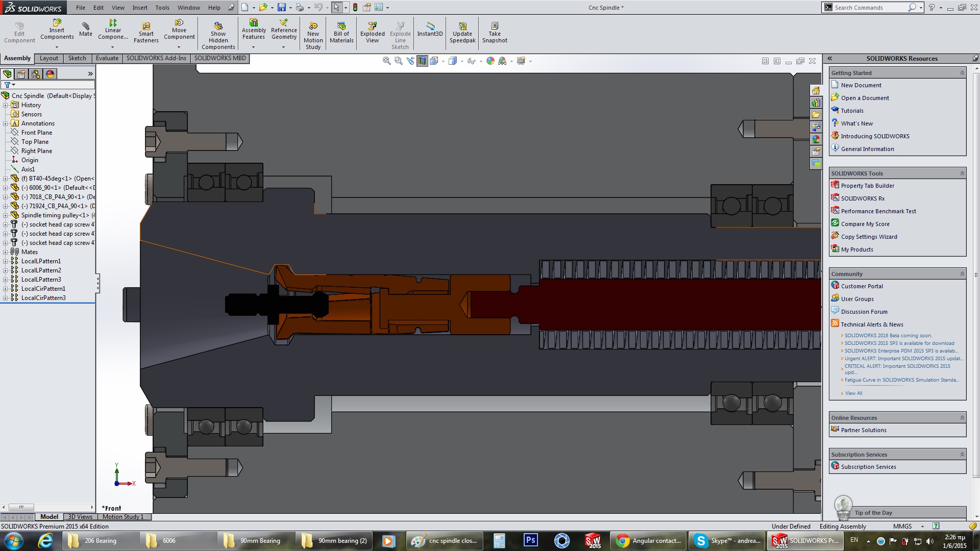Image resolution: width=980 pixels, height=551 pixels.
Task: Switch to the Evaluate tab
Action: 107,58
